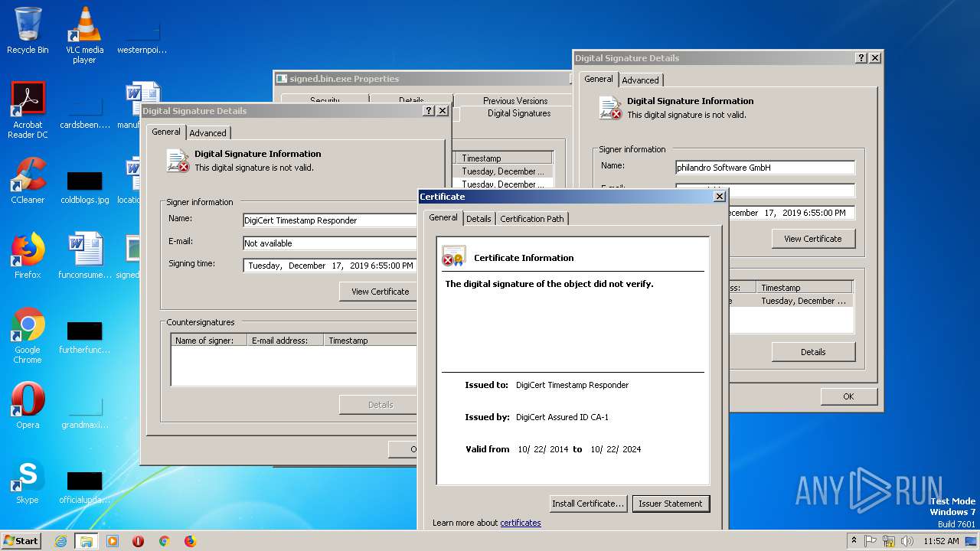Open Previous Versions tab in Properties window

point(515,101)
